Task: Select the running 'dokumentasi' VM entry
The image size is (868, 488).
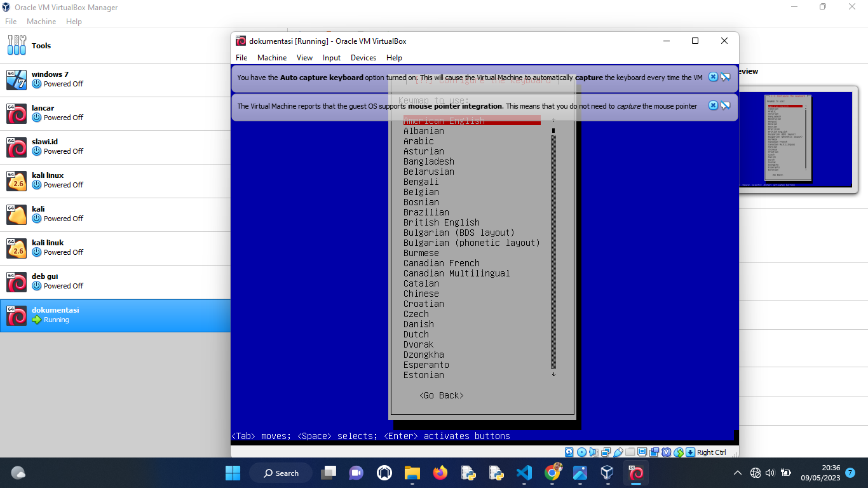Action: 115,315
